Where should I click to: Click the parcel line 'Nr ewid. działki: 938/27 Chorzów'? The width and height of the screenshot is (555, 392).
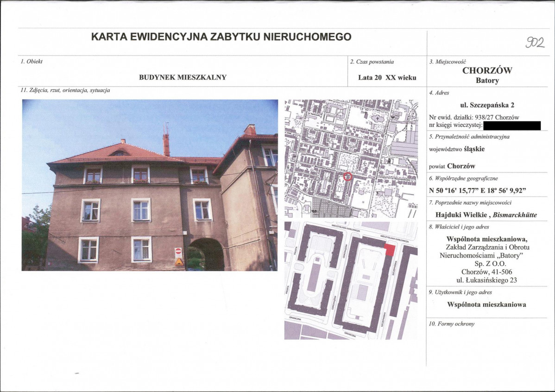tap(474, 117)
